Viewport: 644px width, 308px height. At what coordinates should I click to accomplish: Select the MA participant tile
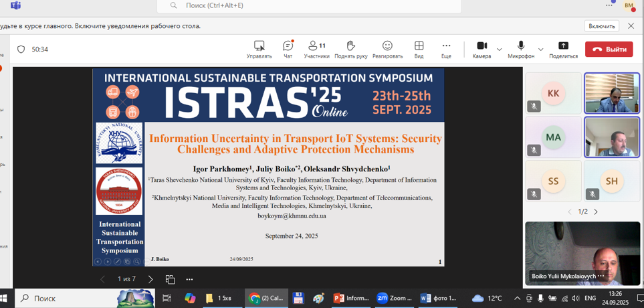(553, 137)
